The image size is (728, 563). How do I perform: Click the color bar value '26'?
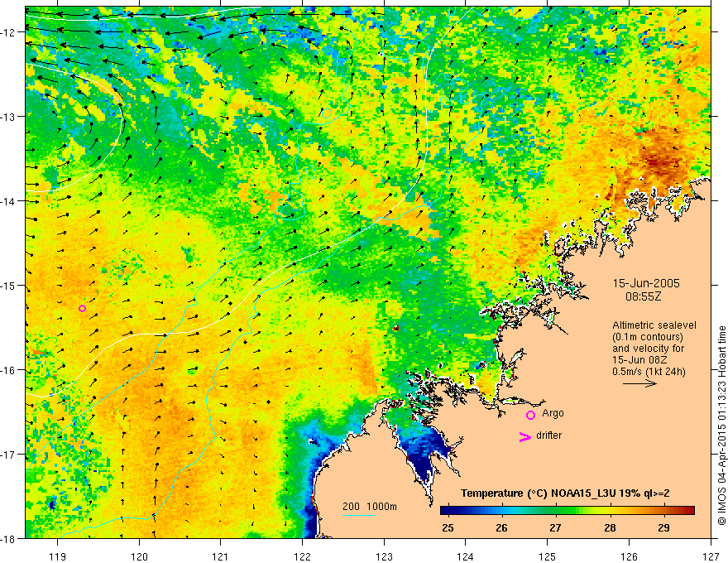coord(501,527)
